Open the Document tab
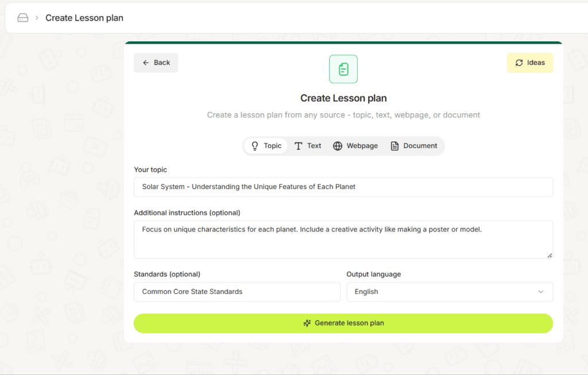 click(x=415, y=146)
